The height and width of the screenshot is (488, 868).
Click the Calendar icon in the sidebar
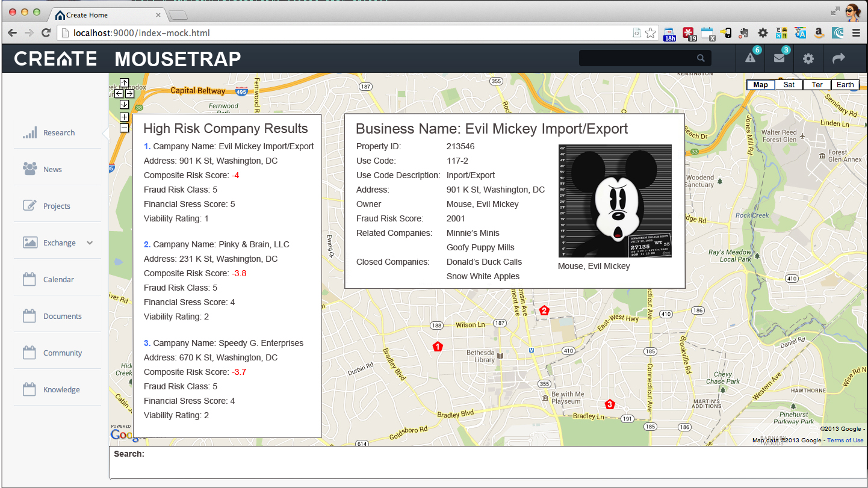tap(29, 279)
